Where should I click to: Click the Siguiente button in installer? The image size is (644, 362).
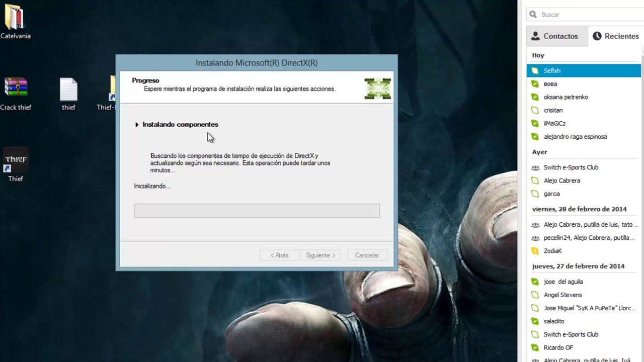[320, 255]
